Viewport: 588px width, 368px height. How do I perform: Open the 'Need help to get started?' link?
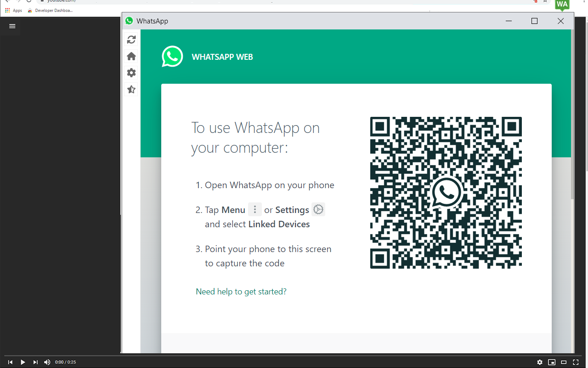(241, 292)
